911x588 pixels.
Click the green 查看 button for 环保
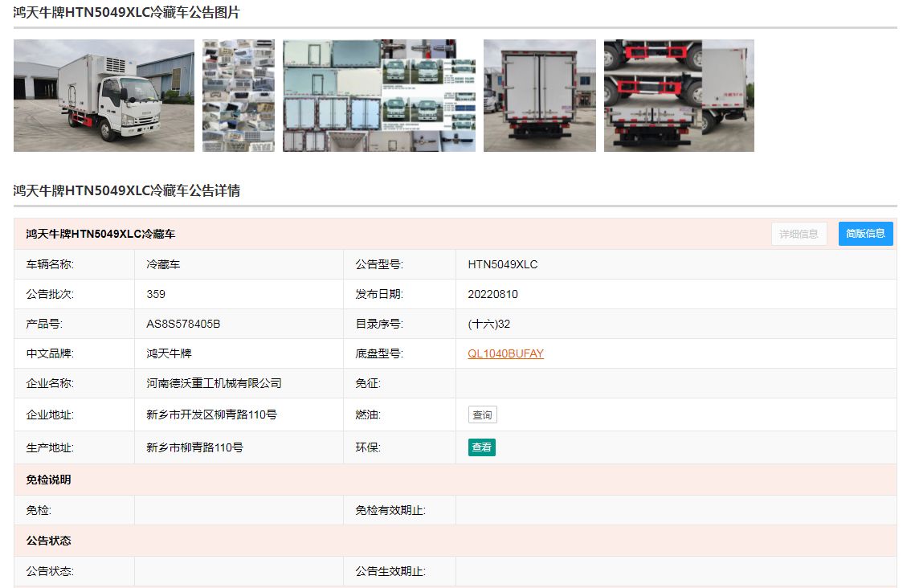[x=481, y=447]
